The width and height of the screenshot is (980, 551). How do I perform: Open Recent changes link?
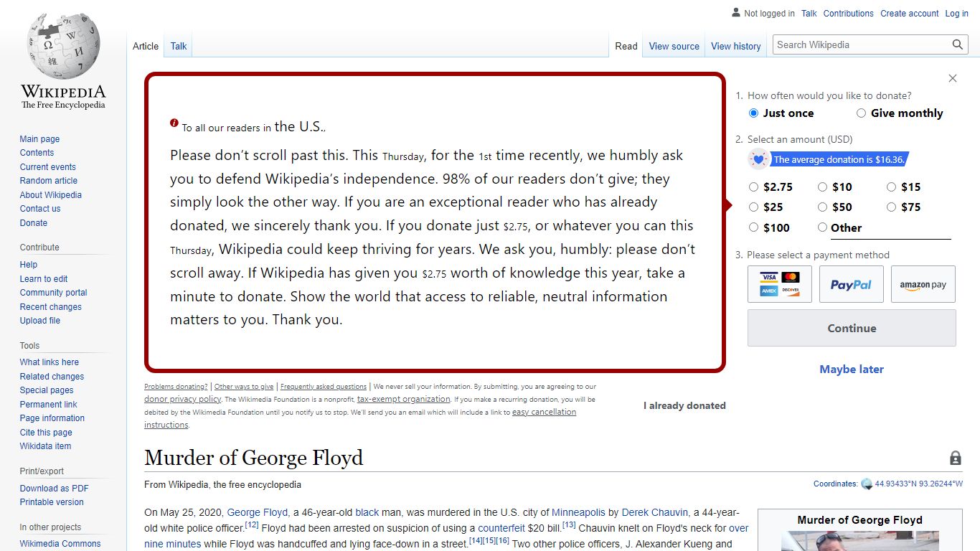51,307
